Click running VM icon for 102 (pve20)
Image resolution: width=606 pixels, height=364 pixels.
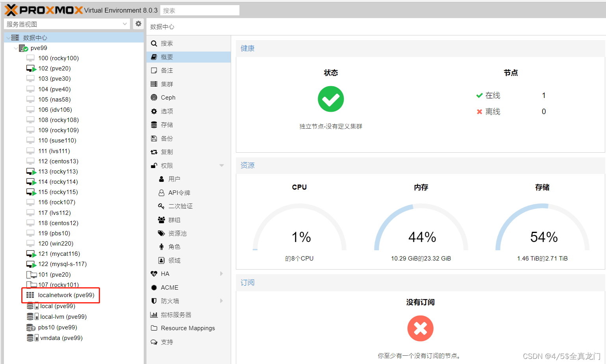[x=31, y=68]
